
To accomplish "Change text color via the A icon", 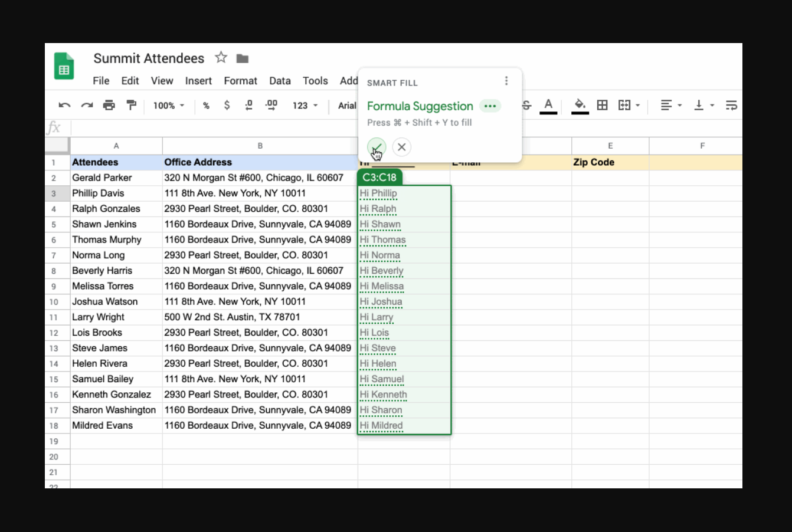I will coord(548,105).
